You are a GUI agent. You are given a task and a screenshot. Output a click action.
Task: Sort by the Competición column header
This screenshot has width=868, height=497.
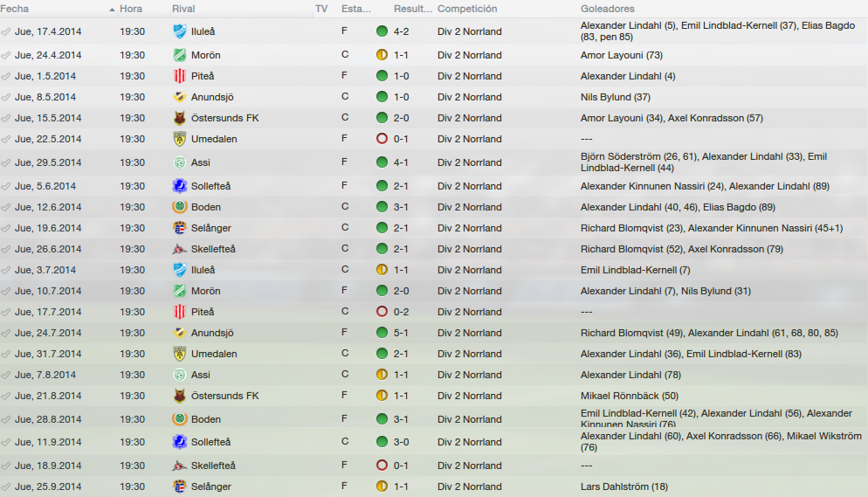click(467, 9)
